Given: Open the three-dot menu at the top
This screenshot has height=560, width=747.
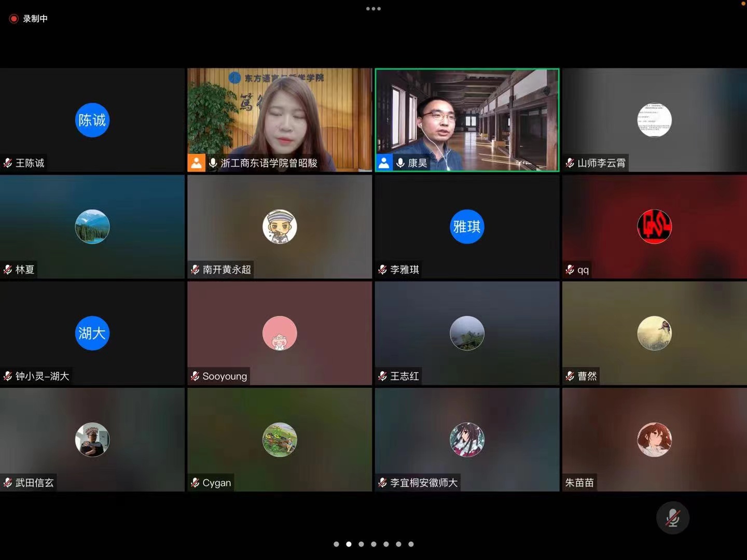Looking at the screenshot, I should tap(374, 9).
